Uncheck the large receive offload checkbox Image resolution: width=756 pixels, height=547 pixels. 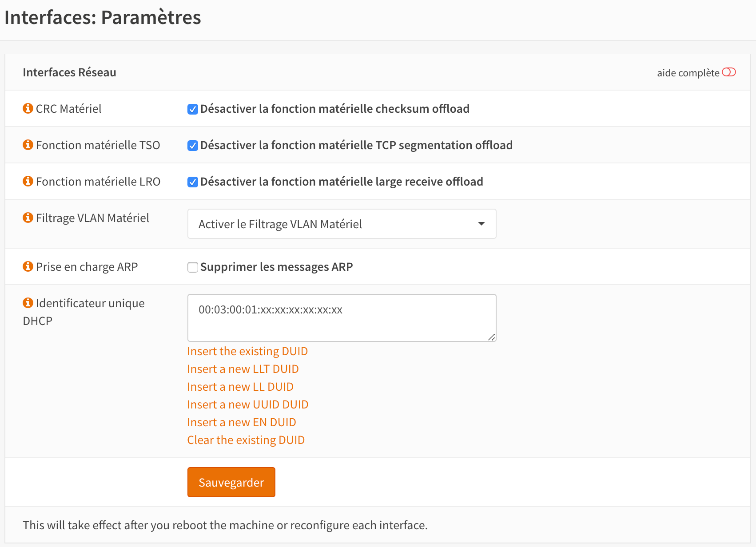[x=193, y=182]
